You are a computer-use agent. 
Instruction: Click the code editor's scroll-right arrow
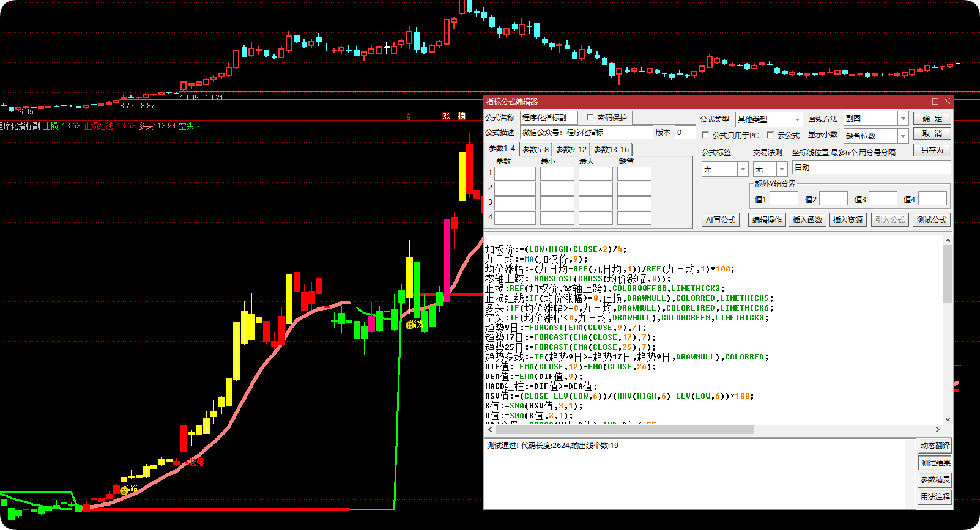click(938, 430)
